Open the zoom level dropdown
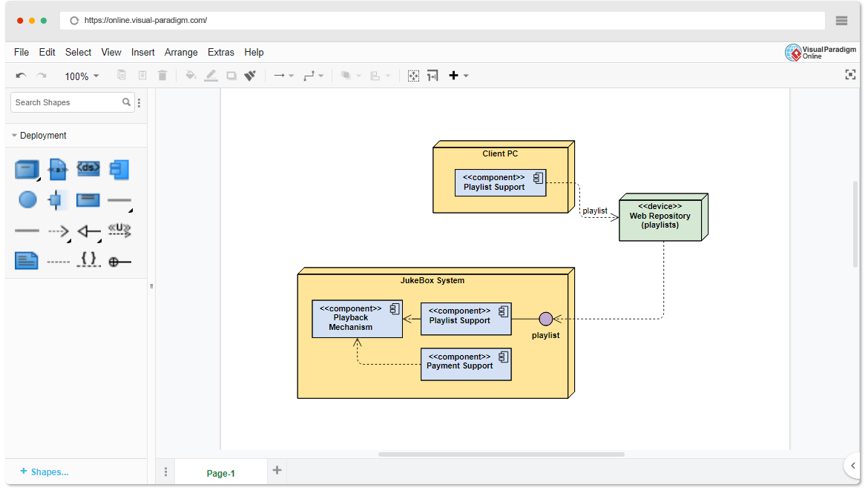 pyautogui.click(x=82, y=75)
